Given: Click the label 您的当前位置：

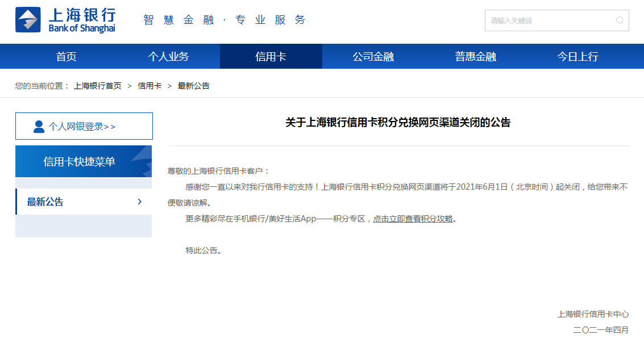Looking at the screenshot, I should [x=43, y=86].
